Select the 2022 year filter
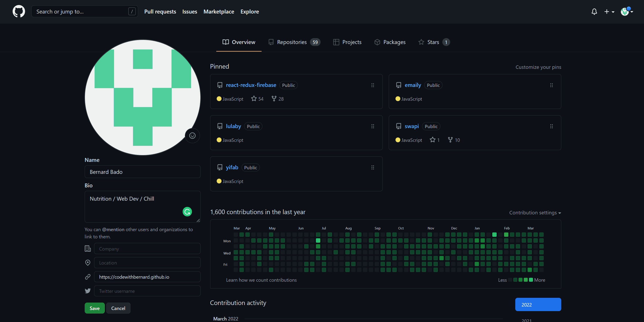 click(x=538, y=305)
